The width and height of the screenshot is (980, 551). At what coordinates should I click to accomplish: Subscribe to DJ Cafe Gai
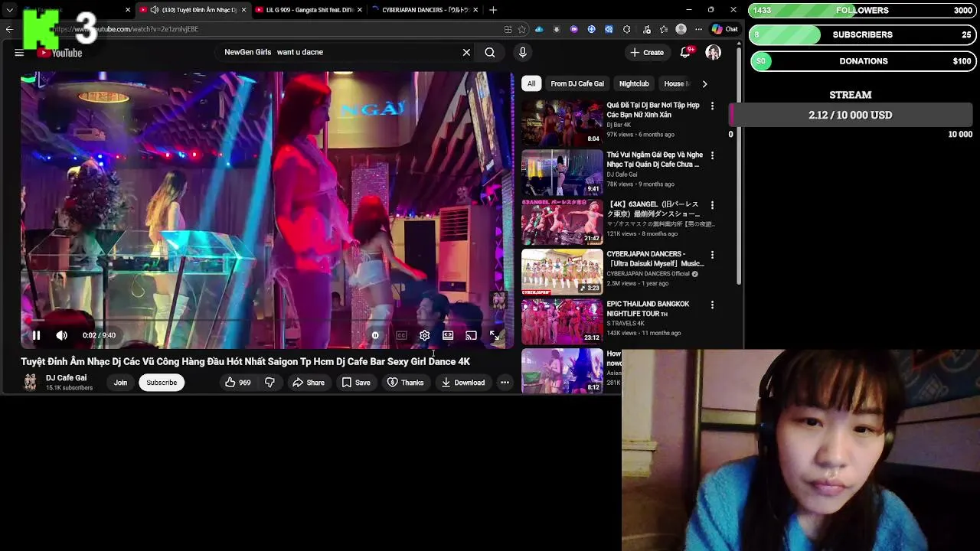[162, 383]
